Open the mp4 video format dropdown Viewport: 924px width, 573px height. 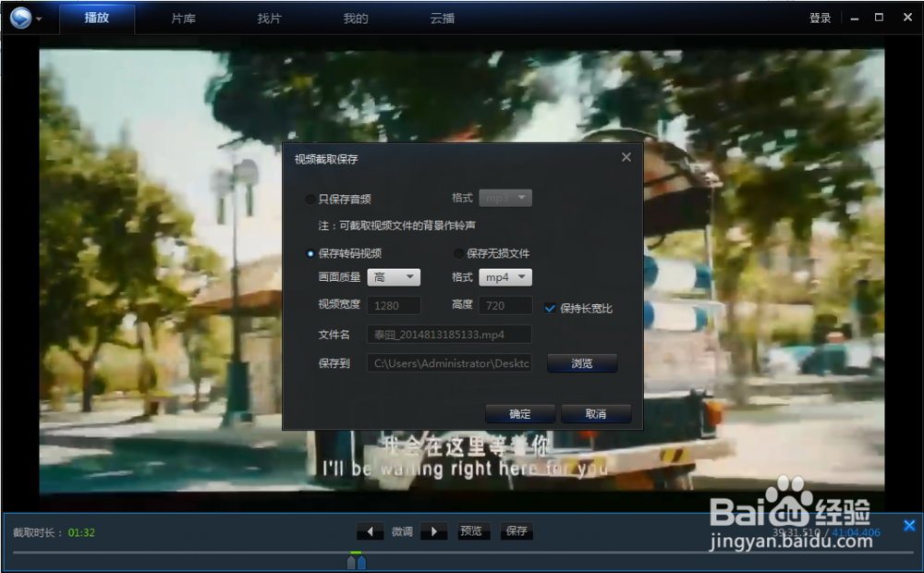point(505,277)
